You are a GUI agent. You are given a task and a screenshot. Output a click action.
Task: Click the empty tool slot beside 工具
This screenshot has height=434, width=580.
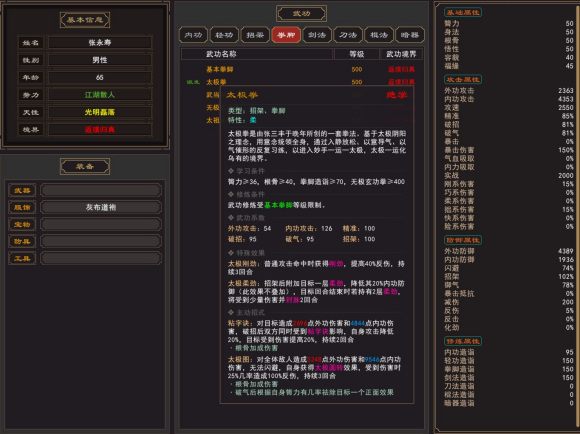point(101,259)
